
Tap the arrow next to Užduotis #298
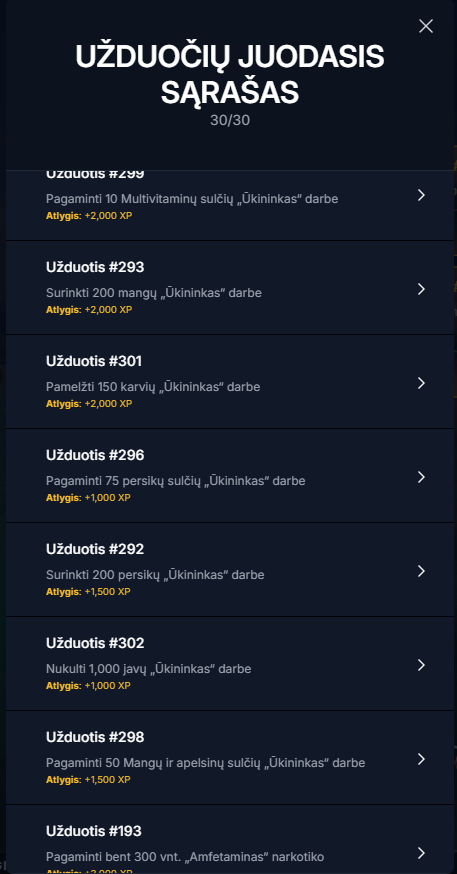pos(421,759)
